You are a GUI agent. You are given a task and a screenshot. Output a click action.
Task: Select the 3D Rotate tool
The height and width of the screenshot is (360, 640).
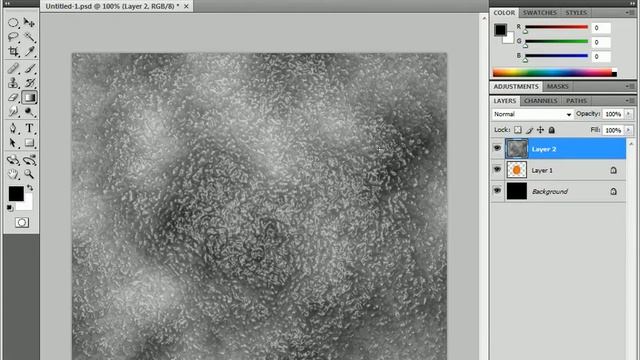coord(13,160)
